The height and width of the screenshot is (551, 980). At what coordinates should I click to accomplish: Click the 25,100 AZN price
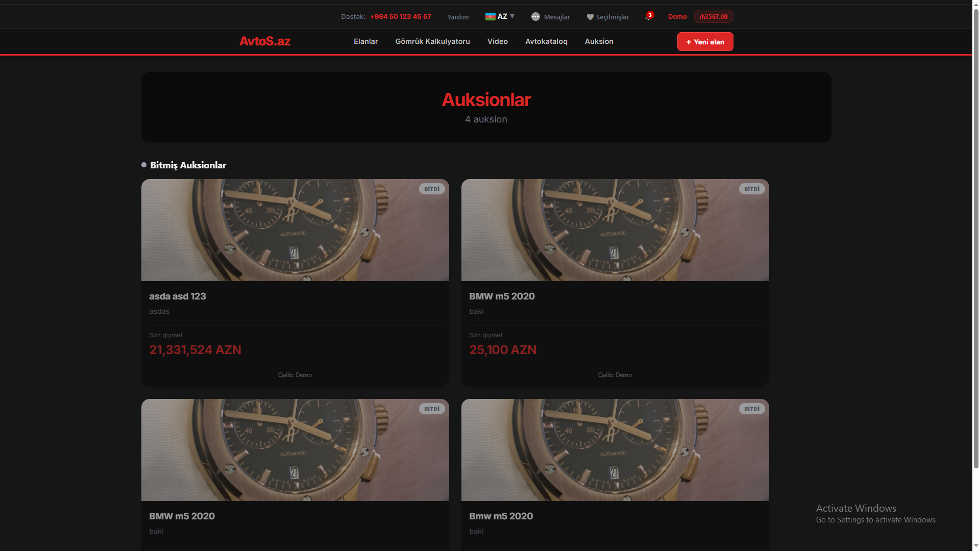[503, 350]
